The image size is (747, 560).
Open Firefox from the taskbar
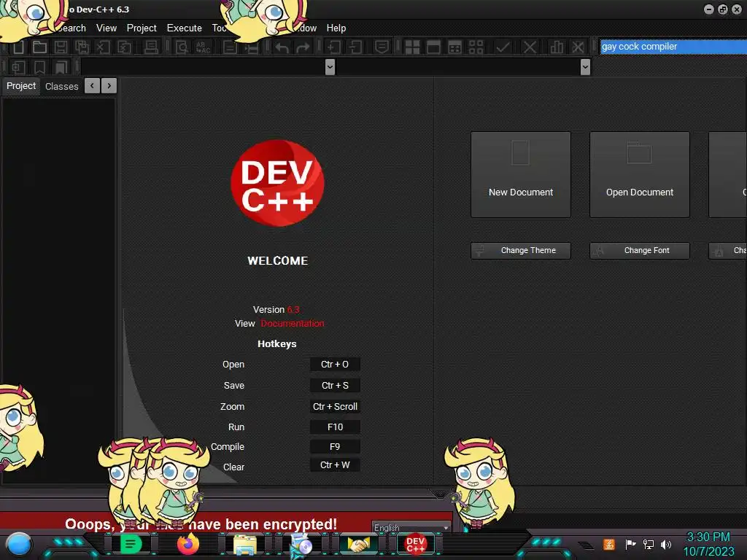click(x=188, y=544)
